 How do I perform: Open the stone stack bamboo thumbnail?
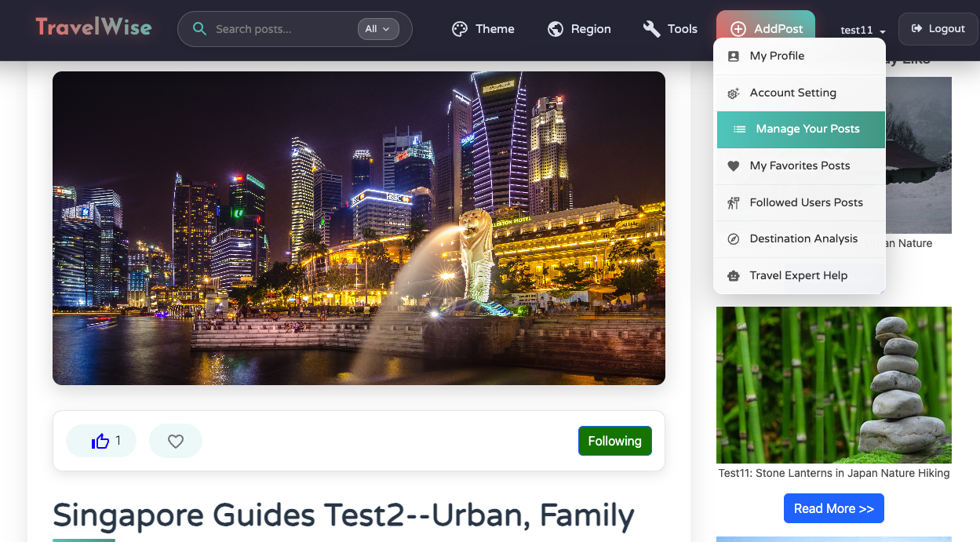coord(833,384)
